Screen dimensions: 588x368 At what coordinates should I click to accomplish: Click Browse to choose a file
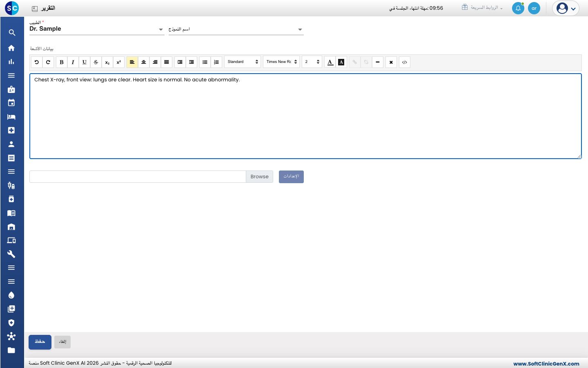click(259, 177)
